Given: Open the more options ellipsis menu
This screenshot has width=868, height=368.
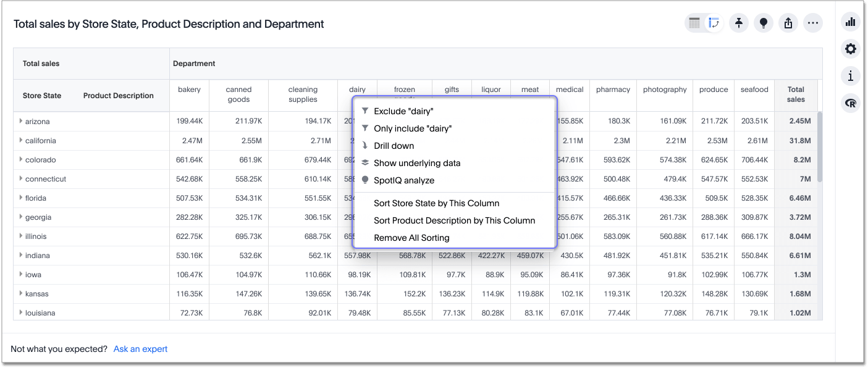Looking at the screenshot, I should point(813,22).
